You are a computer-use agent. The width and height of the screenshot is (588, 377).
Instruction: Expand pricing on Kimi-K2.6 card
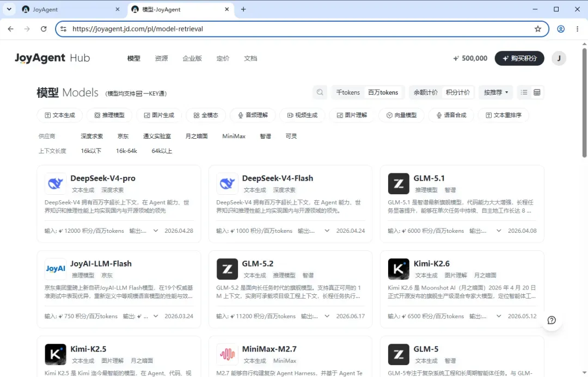(x=499, y=316)
